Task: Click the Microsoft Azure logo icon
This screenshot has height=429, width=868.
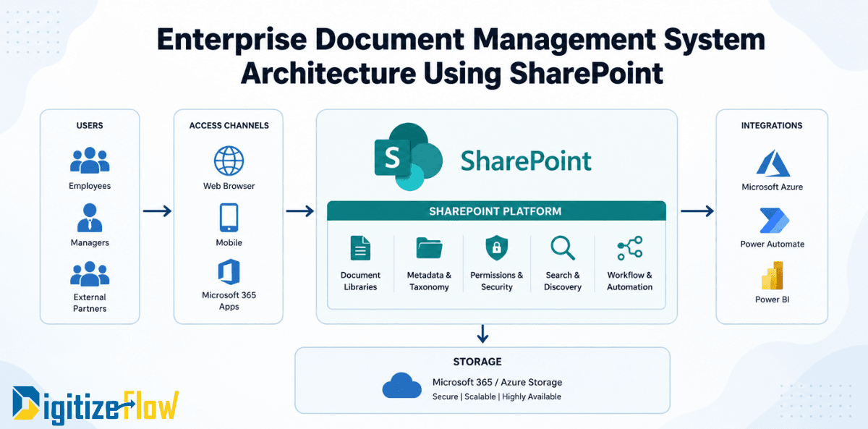Action: tap(772, 163)
